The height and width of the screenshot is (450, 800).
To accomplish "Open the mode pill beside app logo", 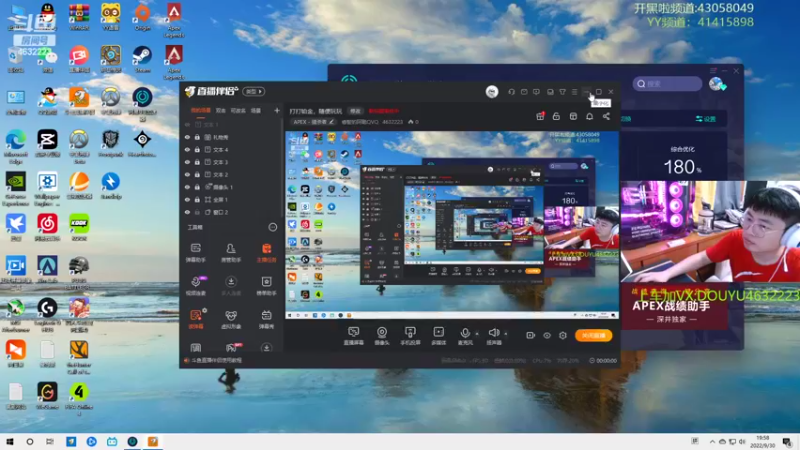I will 254,92.
